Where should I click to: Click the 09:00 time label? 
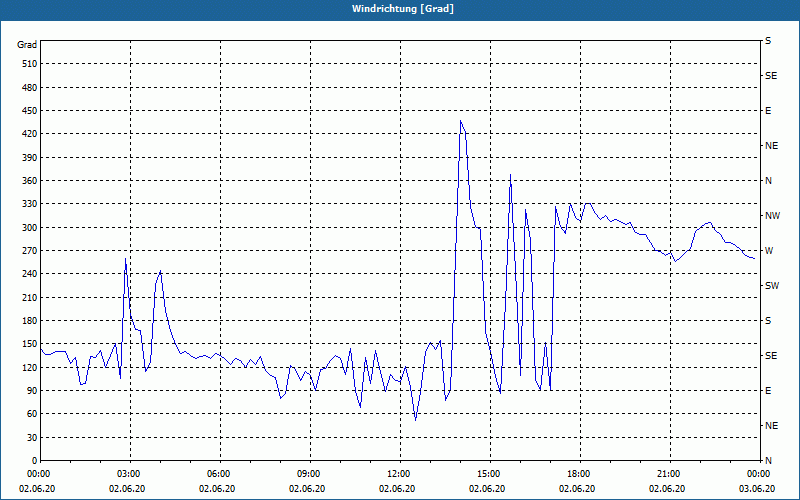click(x=310, y=474)
